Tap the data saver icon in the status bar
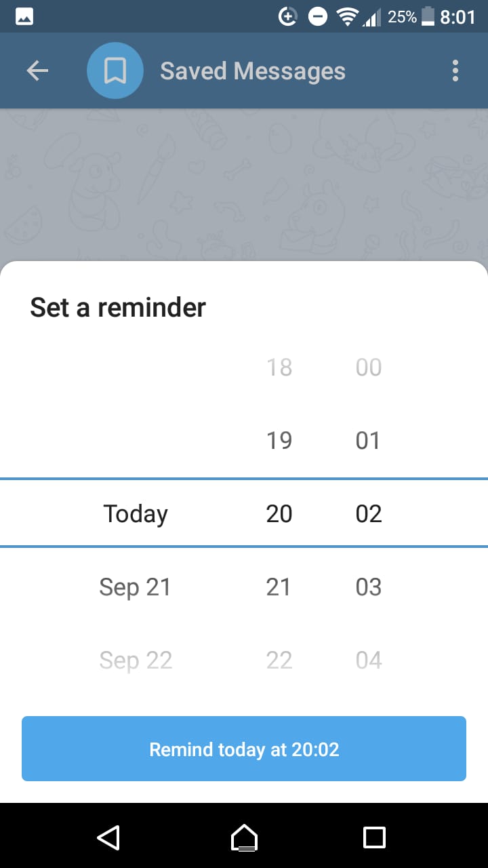The height and width of the screenshot is (868, 488). point(287,16)
